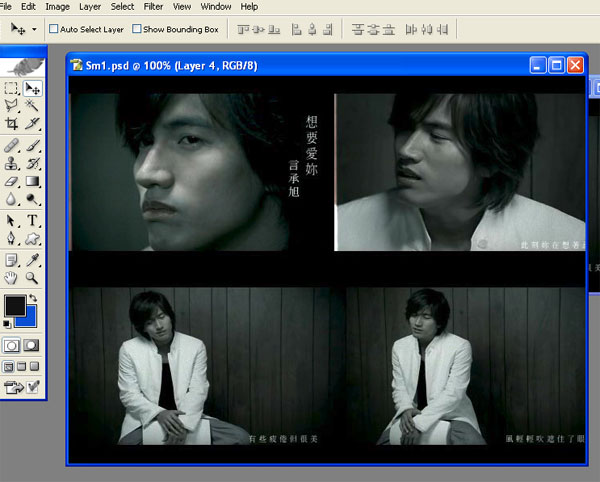This screenshot has height=482, width=600.
Task: Open the black foreground color swatch
Action: pyautogui.click(x=14, y=305)
